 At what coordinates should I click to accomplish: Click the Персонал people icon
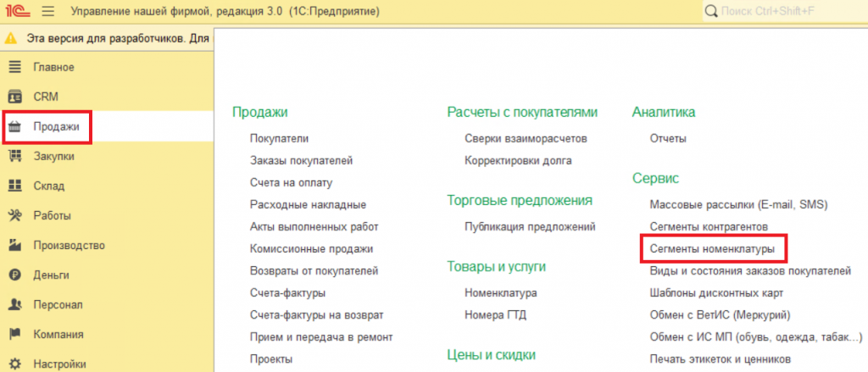coord(14,304)
